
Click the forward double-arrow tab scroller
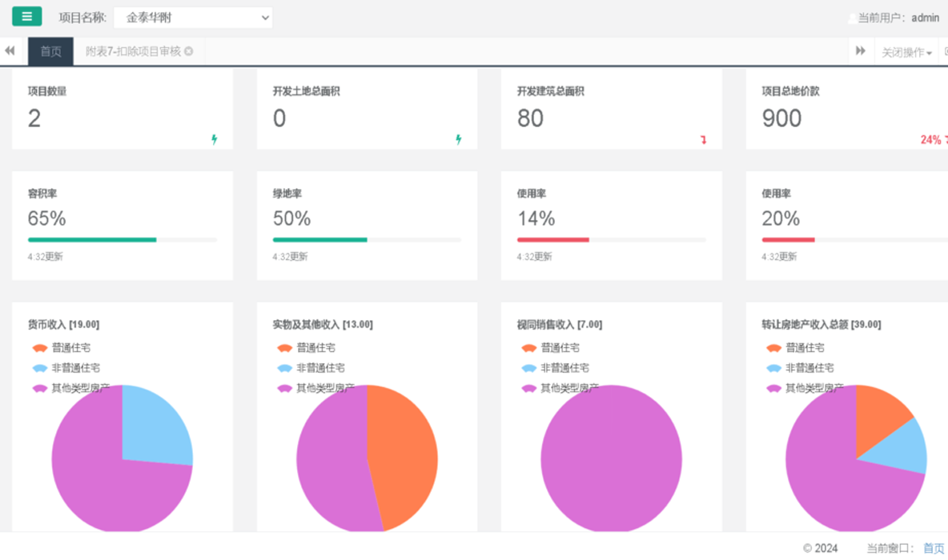(861, 50)
